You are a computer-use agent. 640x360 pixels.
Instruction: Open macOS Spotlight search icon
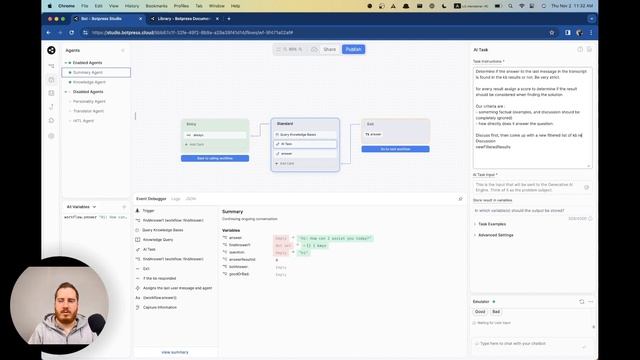510,6
